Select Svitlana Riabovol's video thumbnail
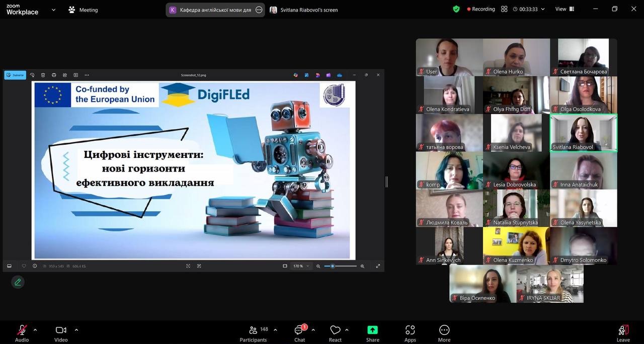 point(583,133)
